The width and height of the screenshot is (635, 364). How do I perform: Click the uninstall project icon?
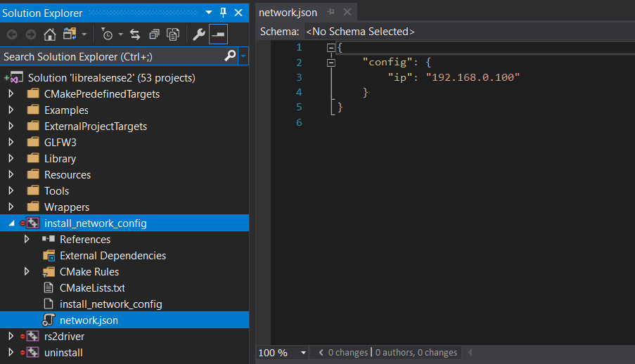click(x=32, y=352)
